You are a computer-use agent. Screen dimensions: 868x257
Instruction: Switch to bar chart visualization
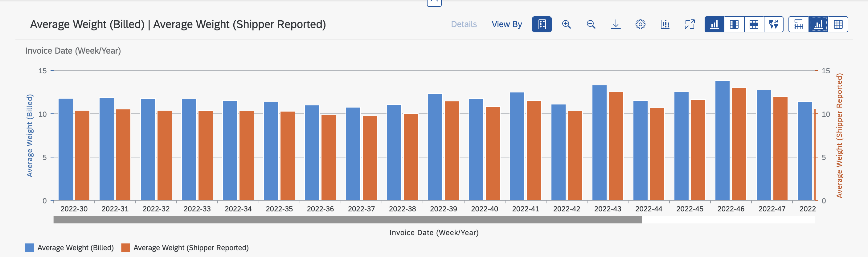tap(714, 24)
